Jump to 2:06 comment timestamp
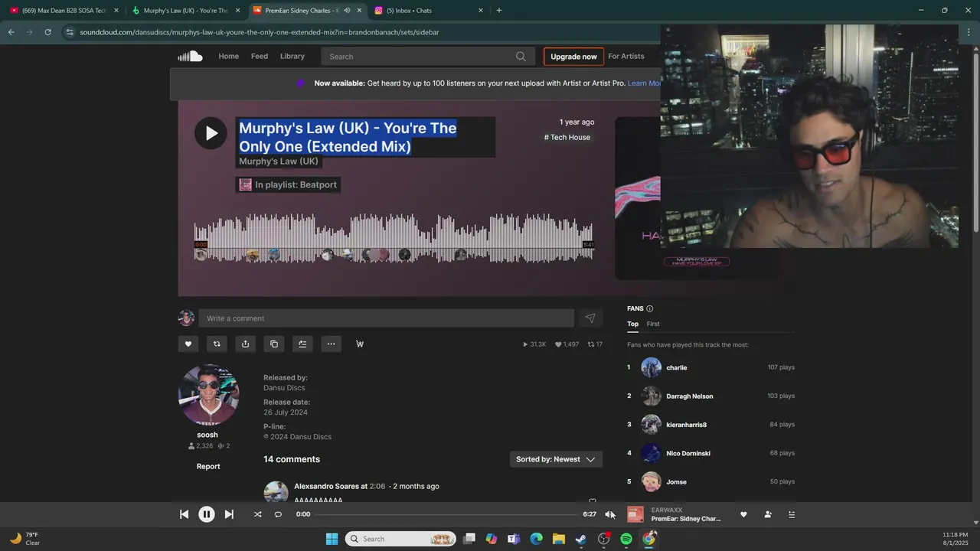980x551 pixels. 377,486
